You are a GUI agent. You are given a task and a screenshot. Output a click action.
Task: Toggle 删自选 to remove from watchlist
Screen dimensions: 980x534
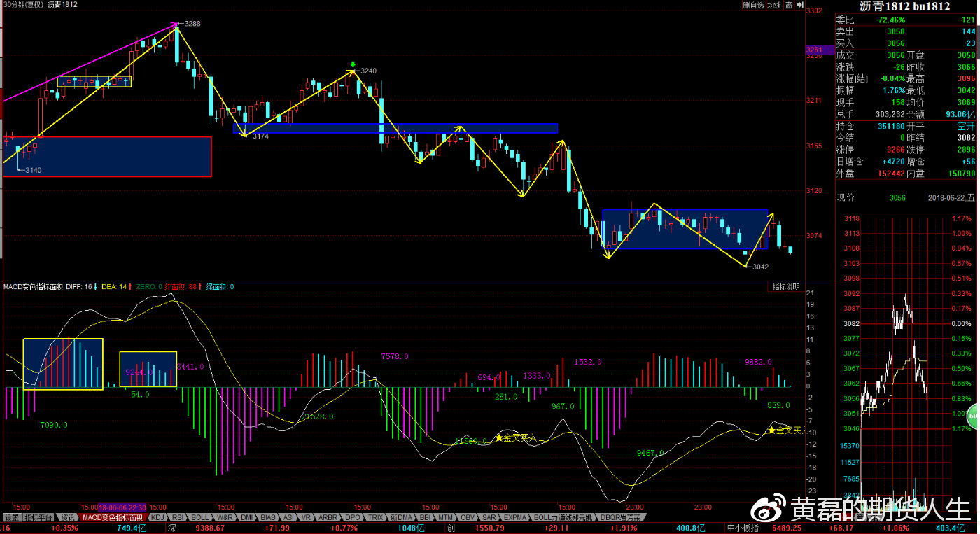[753, 5]
